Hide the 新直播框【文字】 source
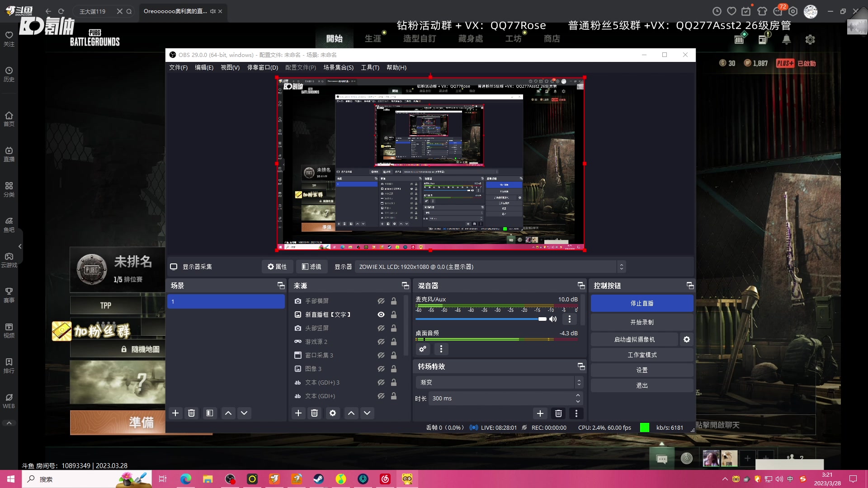This screenshot has height=488, width=868. 381,314
